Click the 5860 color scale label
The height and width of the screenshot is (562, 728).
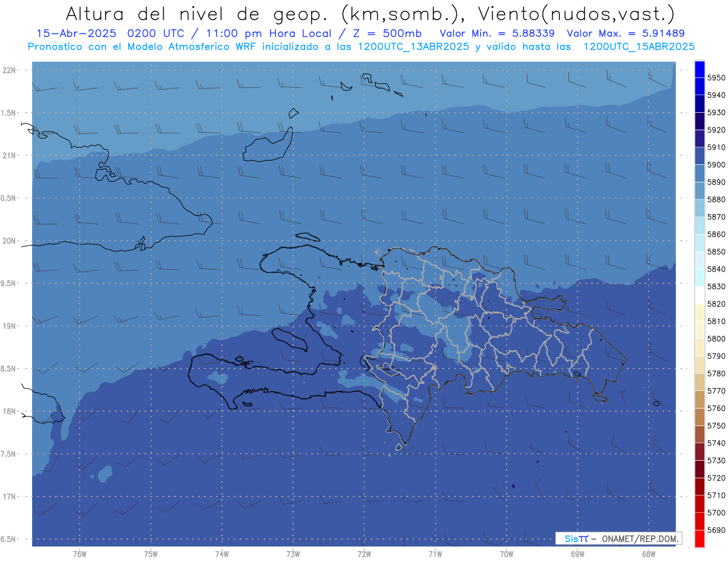coord(716,234)
